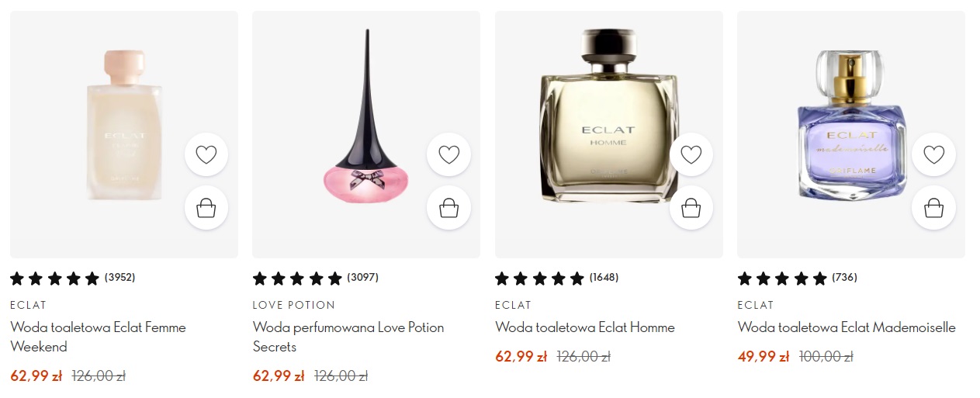Click the Eclat Femme Weekend bottle image
This screenshot has height=398, width=980.
(x=124, y=124)
